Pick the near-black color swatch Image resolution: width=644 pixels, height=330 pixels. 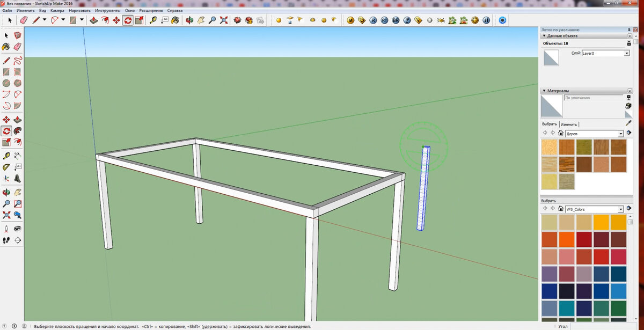[567, 291]
